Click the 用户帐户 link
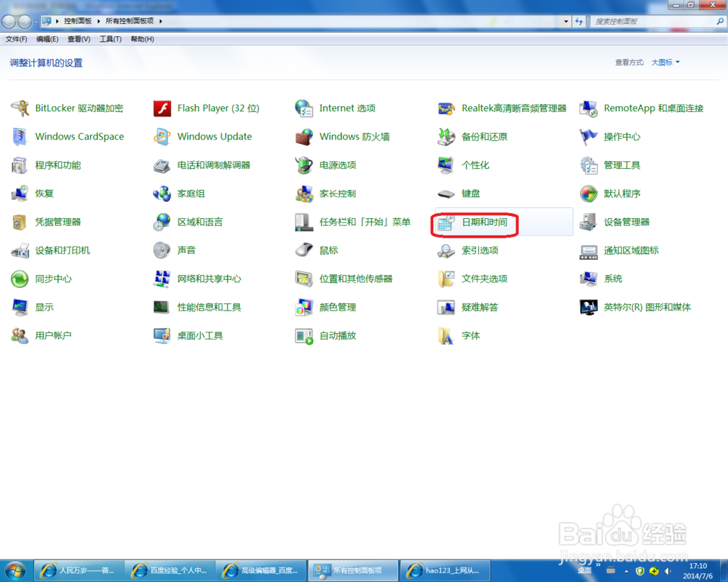The height and width of the screenshot is (582, 728). point(53,335)
